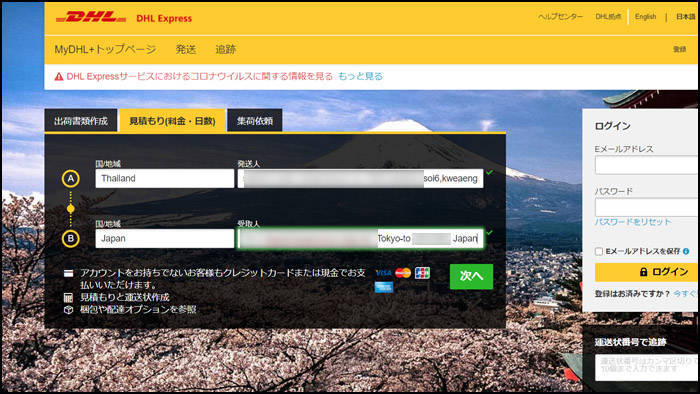Switch to the 集荷依頼 tab
The width and height of the screenshot is (700, 394).
pos(254,120)
